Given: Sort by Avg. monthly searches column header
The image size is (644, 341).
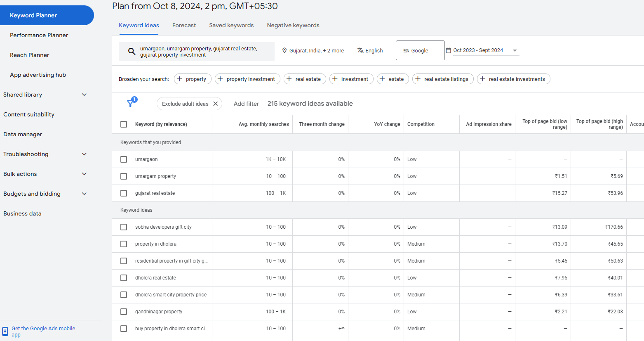Looking at the screenshot, I should point(263,124).
